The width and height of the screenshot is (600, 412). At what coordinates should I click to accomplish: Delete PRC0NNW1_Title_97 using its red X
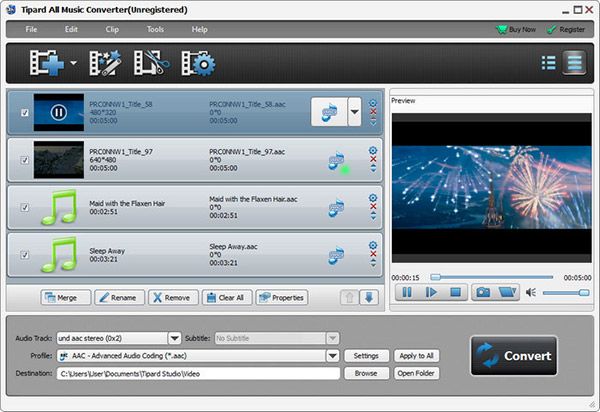373,159
